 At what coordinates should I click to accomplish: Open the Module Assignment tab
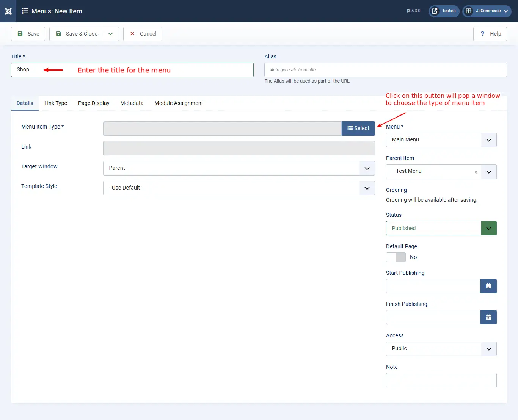click(x=179, y=103)
